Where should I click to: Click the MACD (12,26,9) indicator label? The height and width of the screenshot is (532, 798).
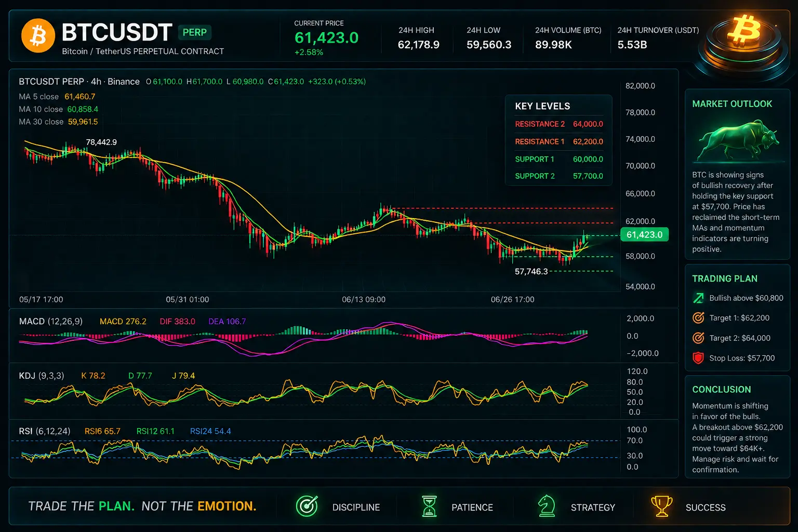[x=51, y=322]
